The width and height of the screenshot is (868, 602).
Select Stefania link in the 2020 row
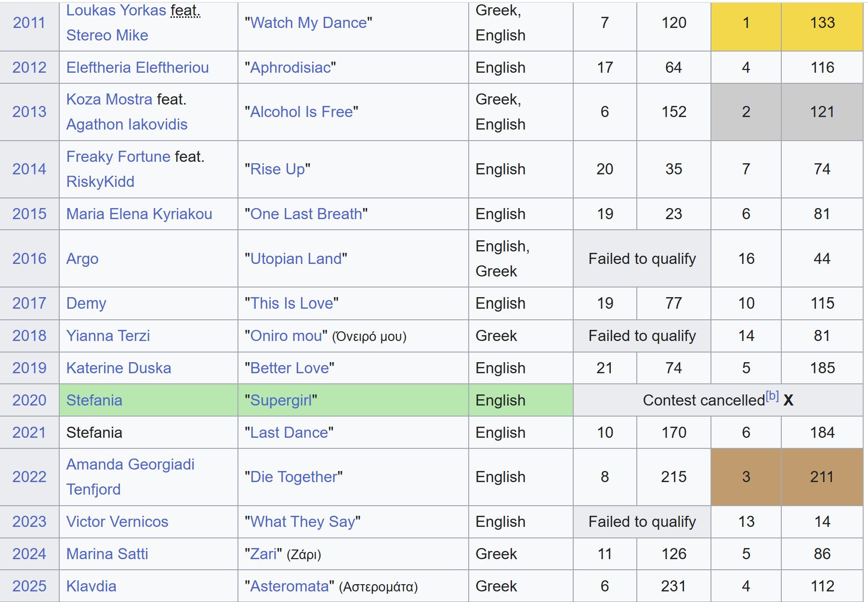pyautogui.click(x=94, y=400)
